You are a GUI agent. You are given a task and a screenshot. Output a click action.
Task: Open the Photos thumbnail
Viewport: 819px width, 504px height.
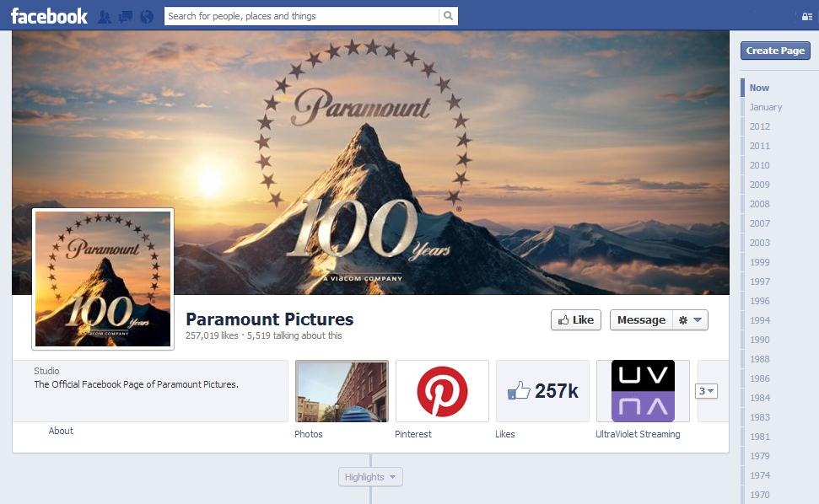pyautogui.click(x=342, y=391)
